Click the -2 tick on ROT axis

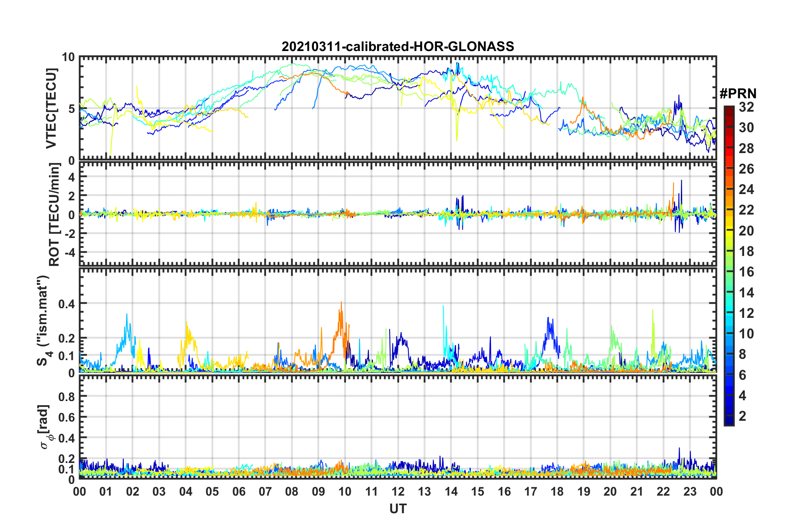(x=69, y=234)
